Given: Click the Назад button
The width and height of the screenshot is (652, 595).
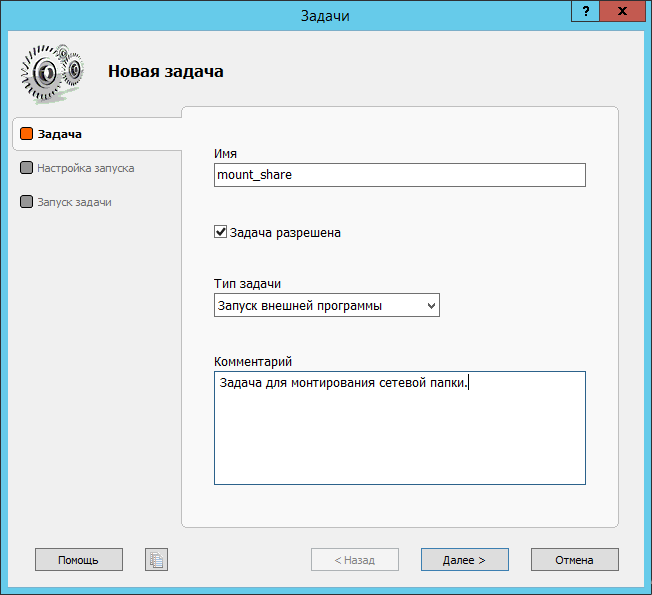Looking at the screenshot, I should click(355, 560).
